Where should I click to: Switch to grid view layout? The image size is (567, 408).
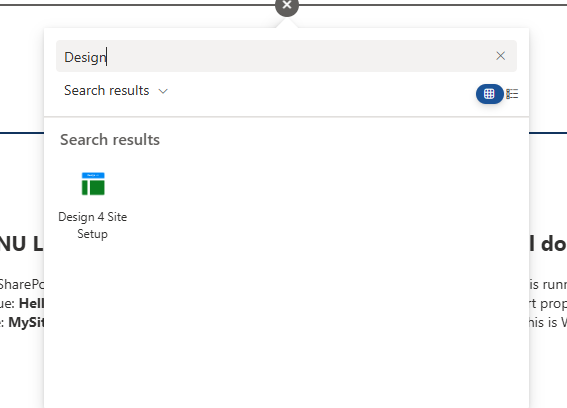489,94
